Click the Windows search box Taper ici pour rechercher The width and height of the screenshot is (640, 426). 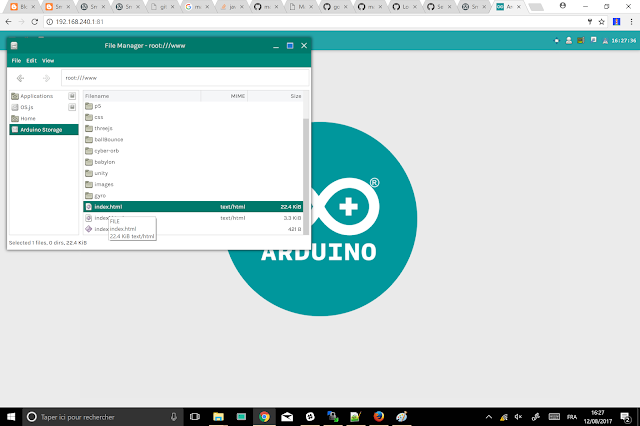point(101,417)
